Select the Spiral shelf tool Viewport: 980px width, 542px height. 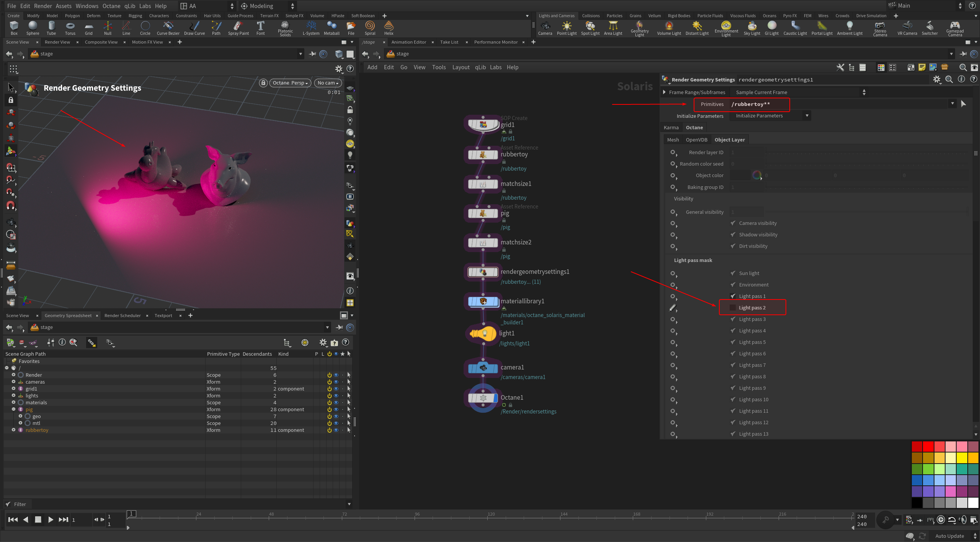(x=370, y=28)
